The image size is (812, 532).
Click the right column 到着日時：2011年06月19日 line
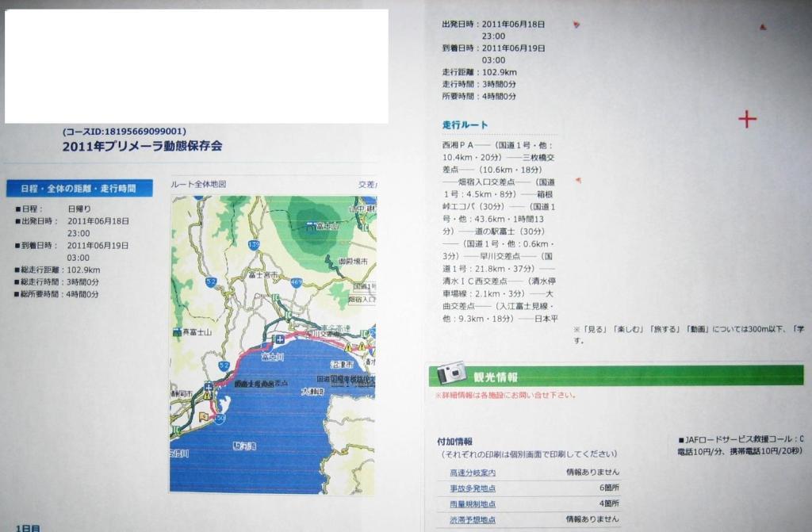click(x=493, y=54)
